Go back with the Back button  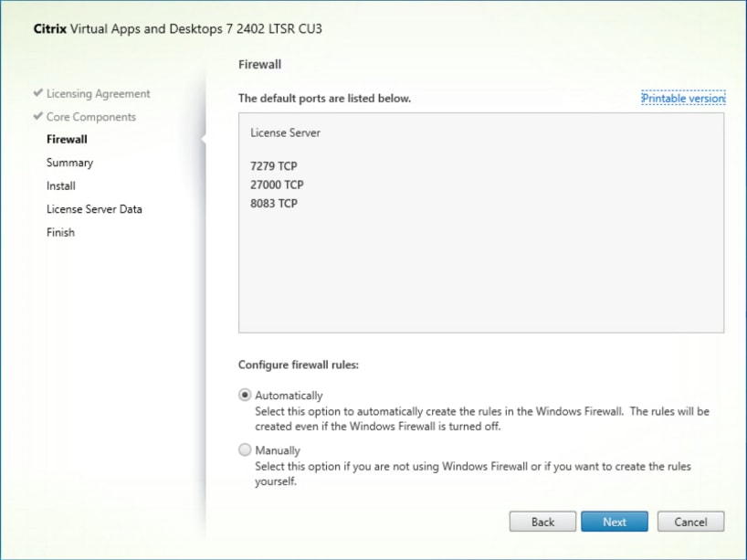pos(542,522)
